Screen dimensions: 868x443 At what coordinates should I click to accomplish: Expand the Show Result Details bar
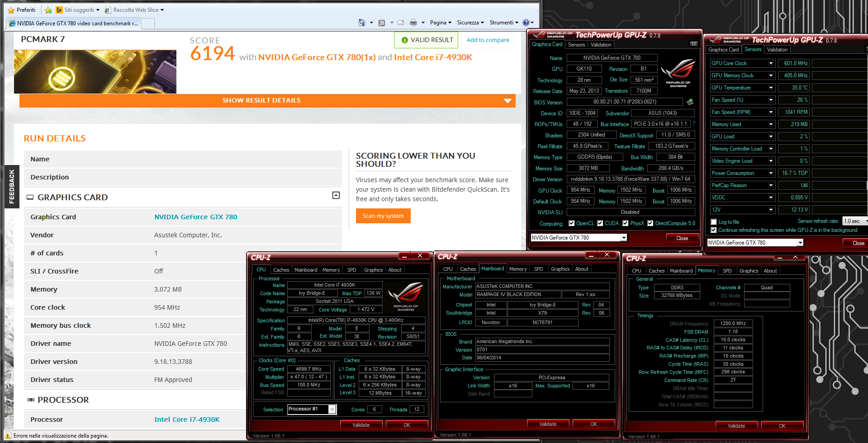(267, 100)
